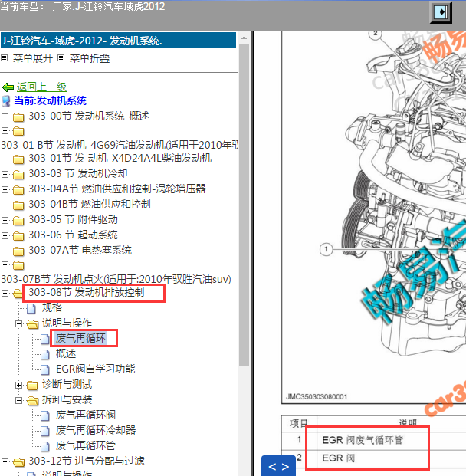466x476 pixels.
Task: Expand the 303-05 节 附件驱动 node
Action: pos(5,220)
